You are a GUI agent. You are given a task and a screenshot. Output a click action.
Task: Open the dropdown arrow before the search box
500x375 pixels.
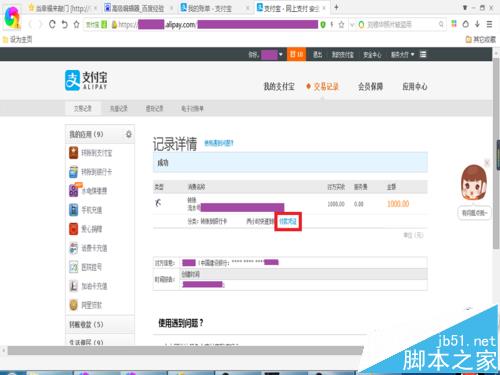coord(353,25)
